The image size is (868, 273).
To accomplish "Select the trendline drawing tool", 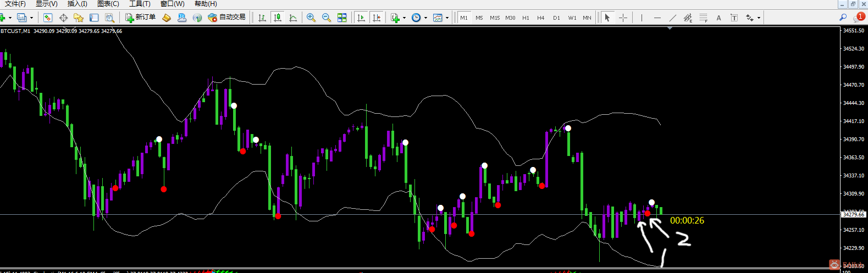I will pos(672,18).
